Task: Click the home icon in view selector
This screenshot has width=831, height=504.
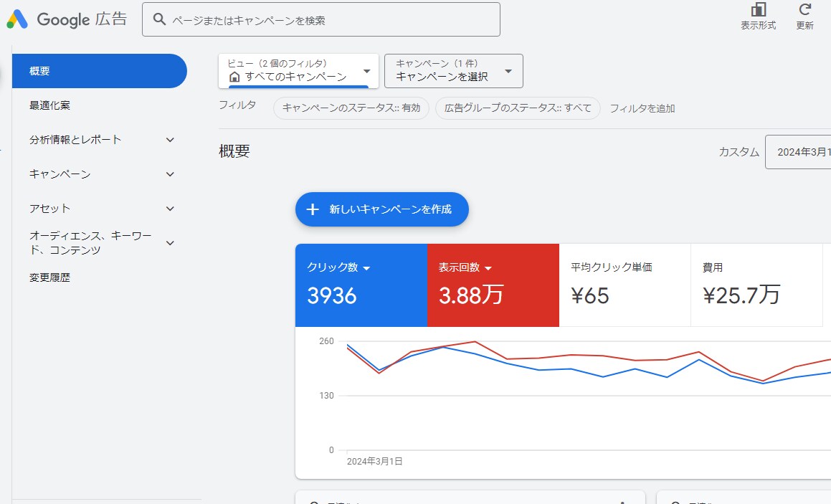Action: [234, 77]
